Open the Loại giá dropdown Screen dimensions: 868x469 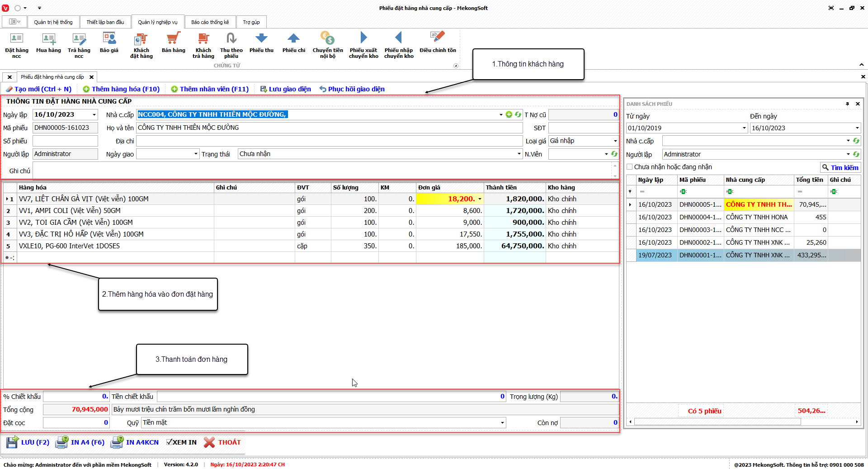[615, 141]
